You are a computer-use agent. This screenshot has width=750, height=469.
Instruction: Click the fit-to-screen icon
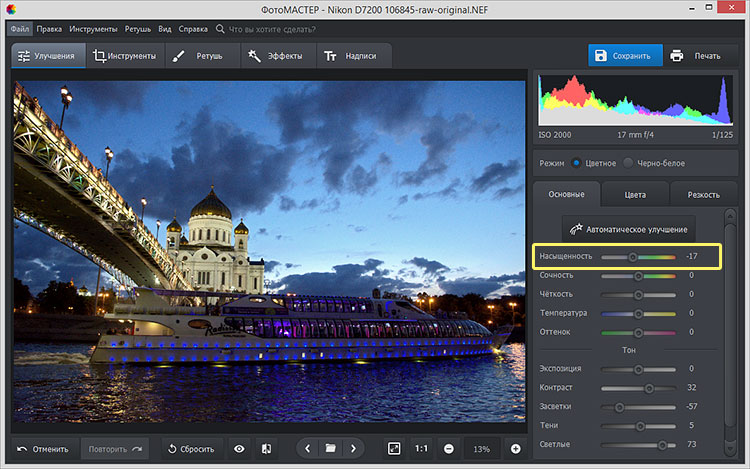point(394,449)
